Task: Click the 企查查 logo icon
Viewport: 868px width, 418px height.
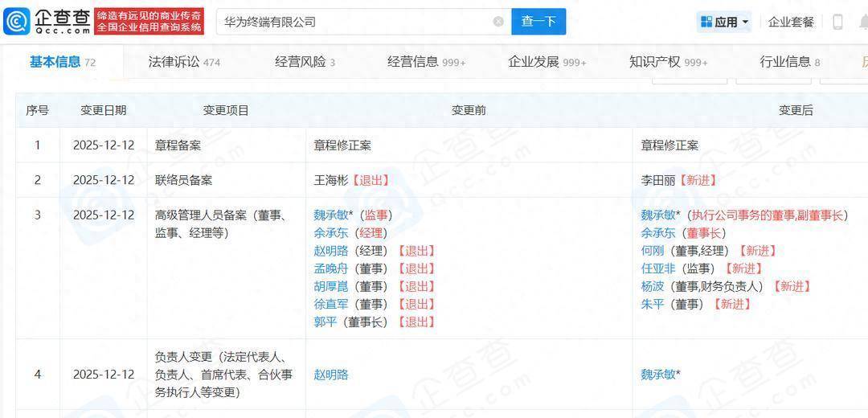Action: click(x=18, y=22)
